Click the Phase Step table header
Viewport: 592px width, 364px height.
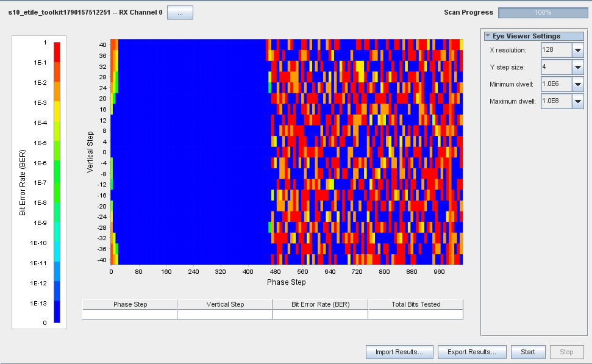(x=130, y=304)
